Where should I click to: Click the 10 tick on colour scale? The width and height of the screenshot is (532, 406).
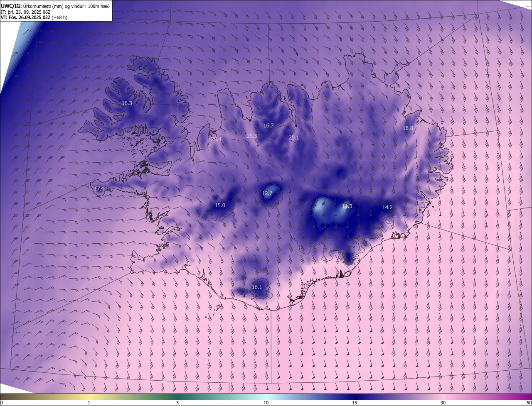266,403
